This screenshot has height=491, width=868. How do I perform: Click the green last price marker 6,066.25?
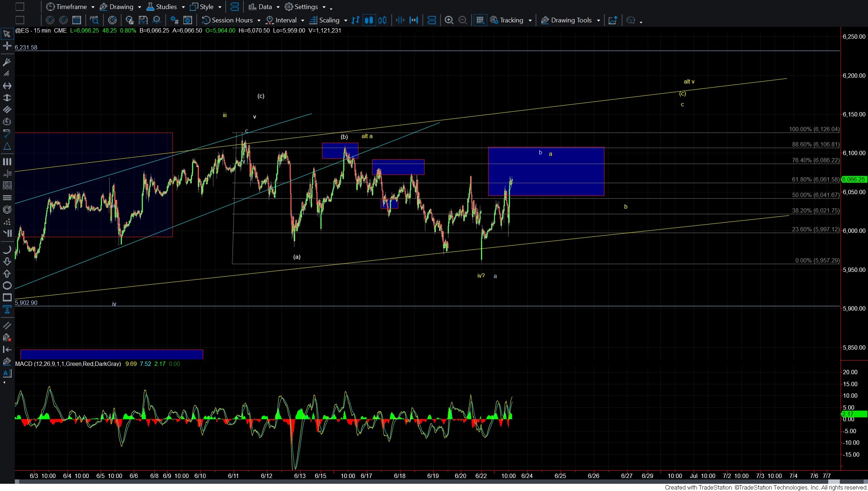(x=854, y=179)
